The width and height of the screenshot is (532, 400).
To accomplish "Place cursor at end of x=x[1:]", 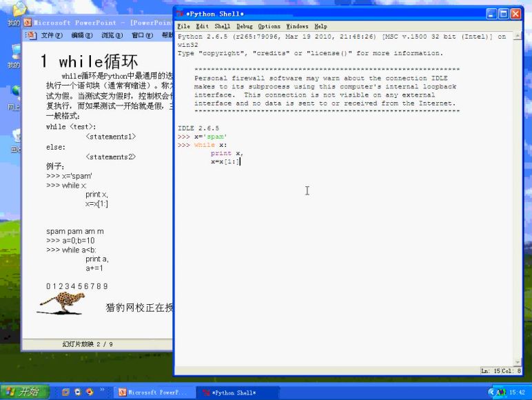I will point(240,161).
